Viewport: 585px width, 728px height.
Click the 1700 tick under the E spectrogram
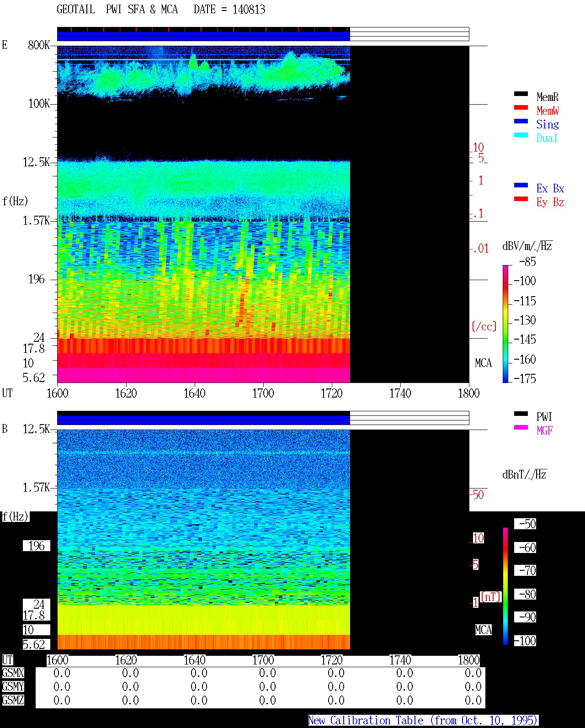pos(263,393)
